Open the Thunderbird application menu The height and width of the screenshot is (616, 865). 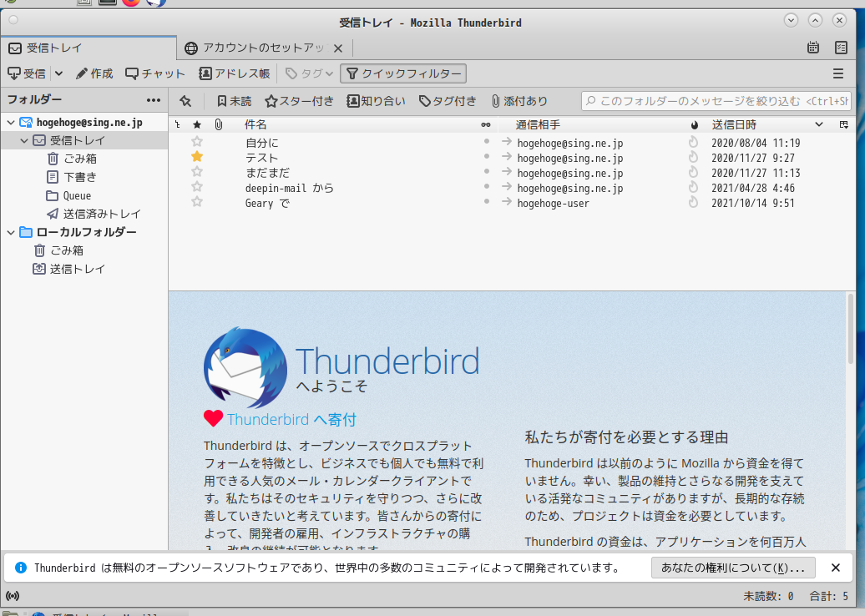838,73
